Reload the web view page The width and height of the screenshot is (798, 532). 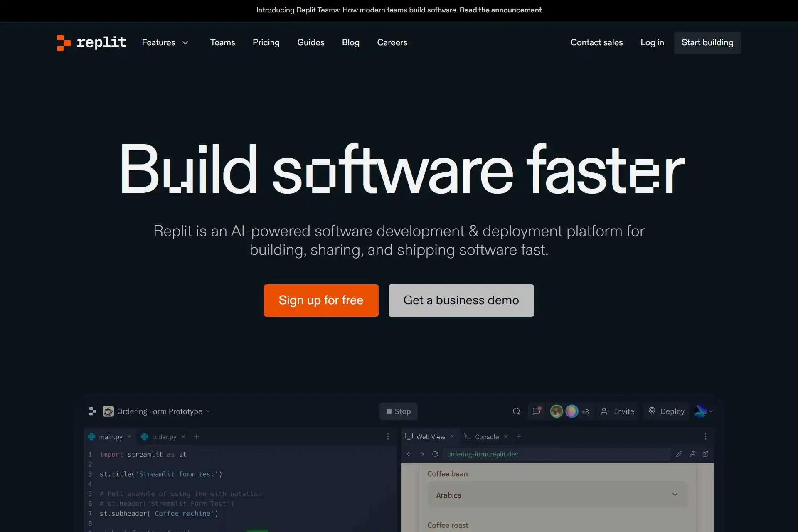coord(435,454)
